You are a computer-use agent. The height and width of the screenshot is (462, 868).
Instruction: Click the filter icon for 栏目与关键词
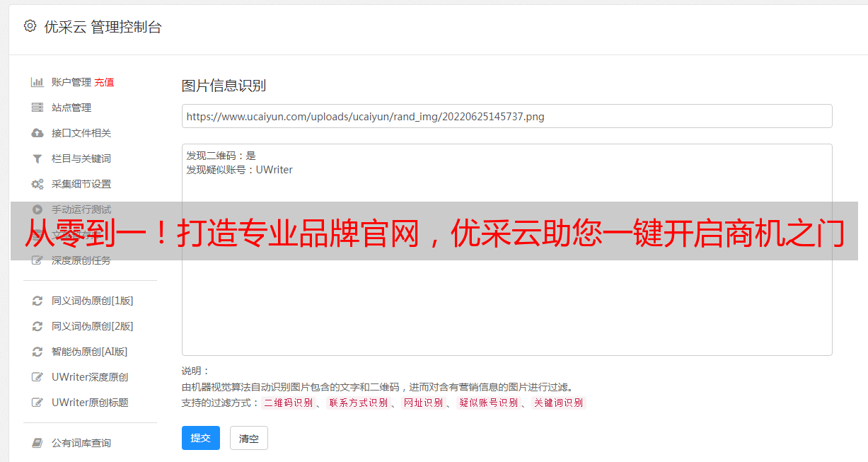click(x=37, y=158)
